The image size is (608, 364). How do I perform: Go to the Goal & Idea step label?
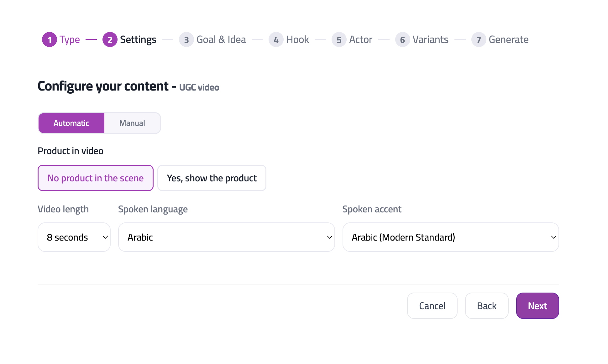tap(221, 39)
